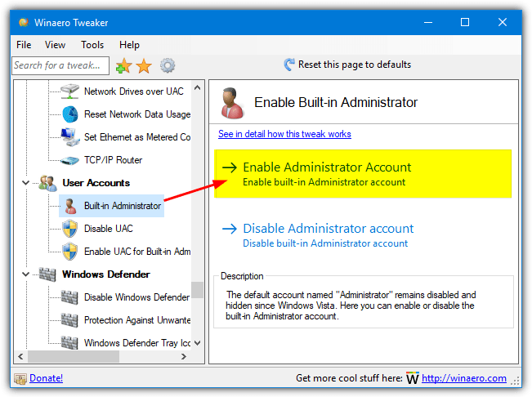Click the Add to favorites star icon
The height and width of the screenshot is (397, 532).
coord(123,66)
